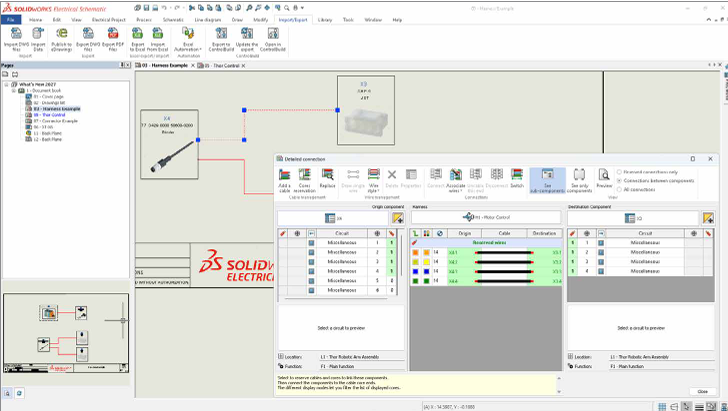The height and width of the screenshot is (411, 728).
Task: Click Close button in Detailed connection
Action: click(702, 391)
